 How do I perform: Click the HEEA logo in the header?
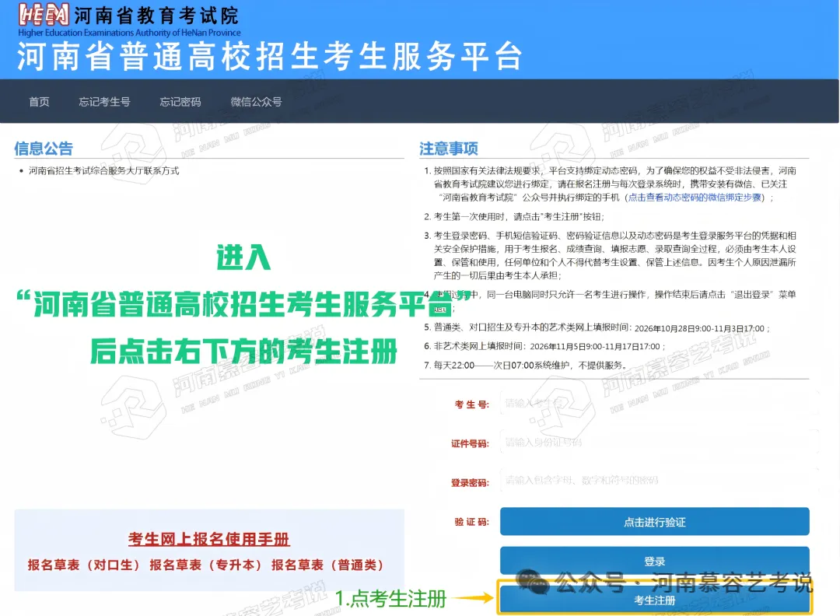click(44, 15)
